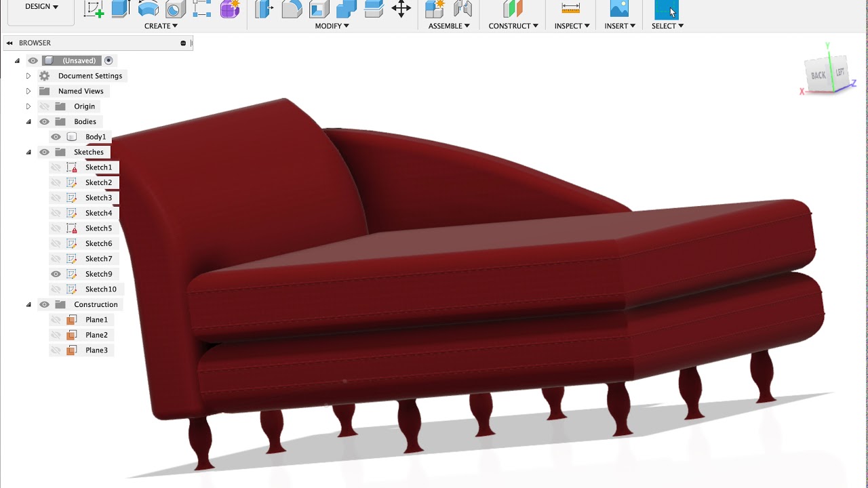
Task: Collapse the Sketches folder node
Action: point(28,152)
